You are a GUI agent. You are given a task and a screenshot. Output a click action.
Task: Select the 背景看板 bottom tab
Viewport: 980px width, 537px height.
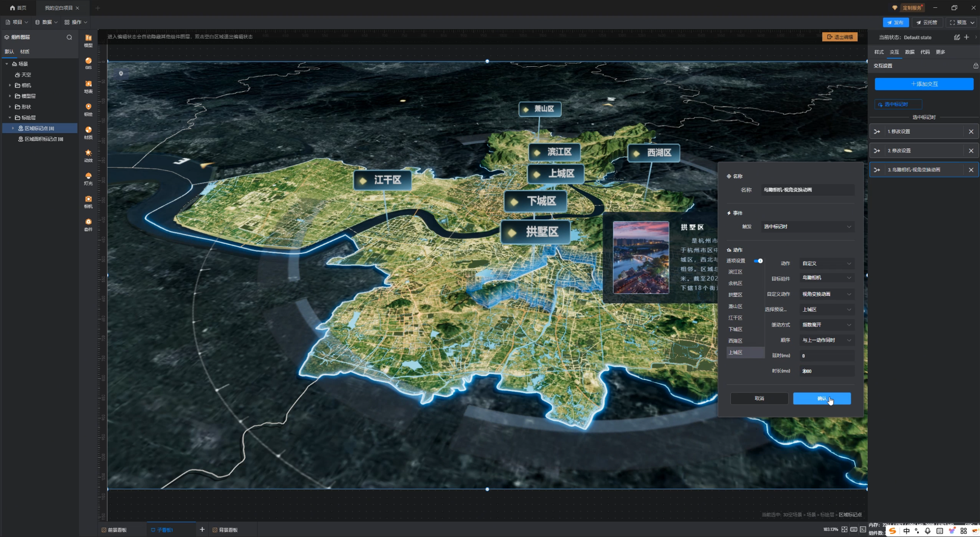pos(225,530)
